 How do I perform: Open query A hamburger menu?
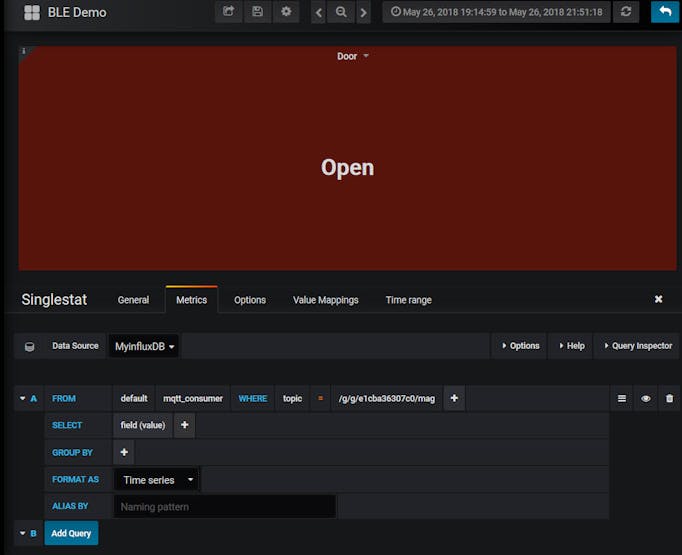click(622, 398)
